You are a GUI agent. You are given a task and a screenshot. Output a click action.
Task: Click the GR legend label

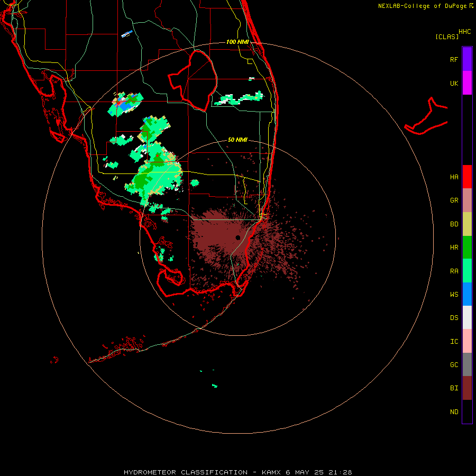tap(454, 200)
